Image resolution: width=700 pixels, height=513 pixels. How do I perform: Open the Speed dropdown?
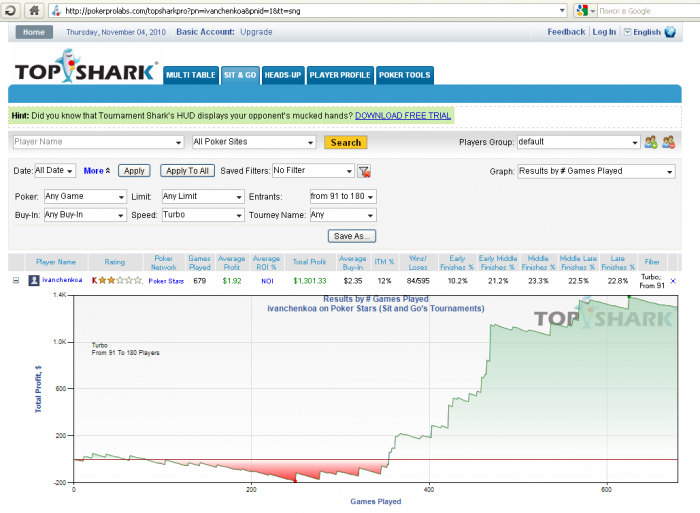click(x=203, y=215)
